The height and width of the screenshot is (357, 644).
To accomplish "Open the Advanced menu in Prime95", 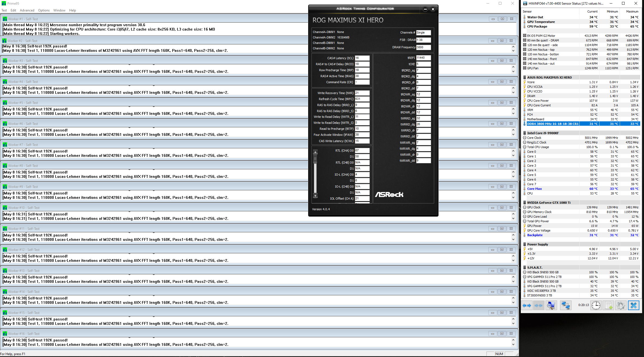I will click(x=27, y=10).
